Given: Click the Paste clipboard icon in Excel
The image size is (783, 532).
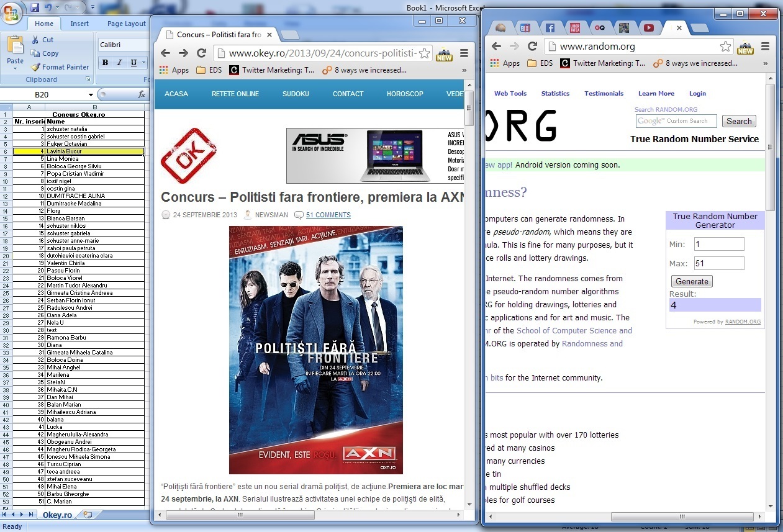Looking at the screenshot, I should coord(15,45).
